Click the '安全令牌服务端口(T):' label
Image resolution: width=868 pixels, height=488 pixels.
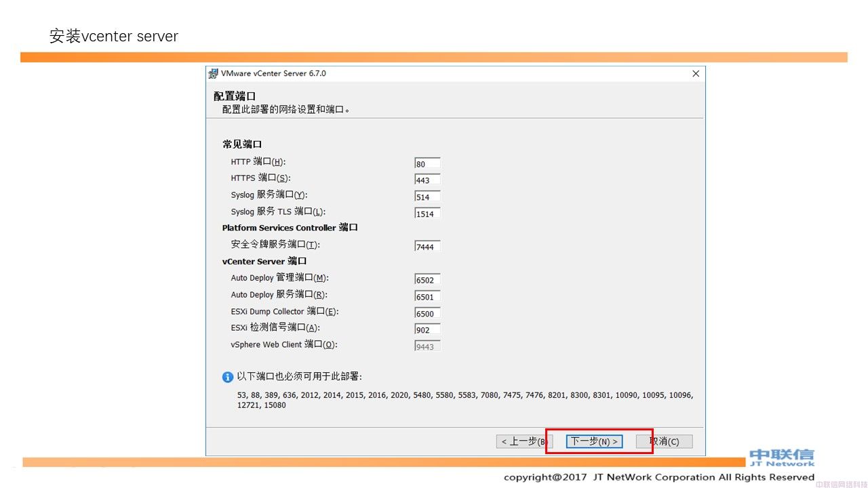click(275, 245)
